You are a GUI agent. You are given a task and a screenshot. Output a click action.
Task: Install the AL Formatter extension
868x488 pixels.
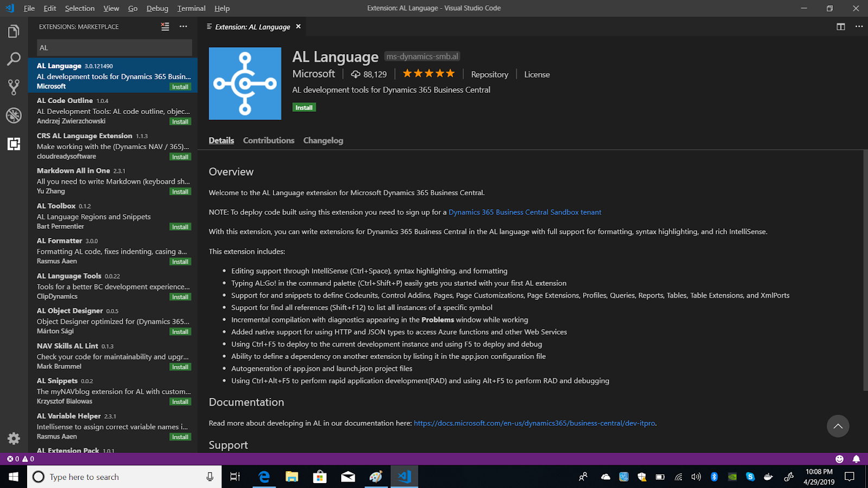180,261
